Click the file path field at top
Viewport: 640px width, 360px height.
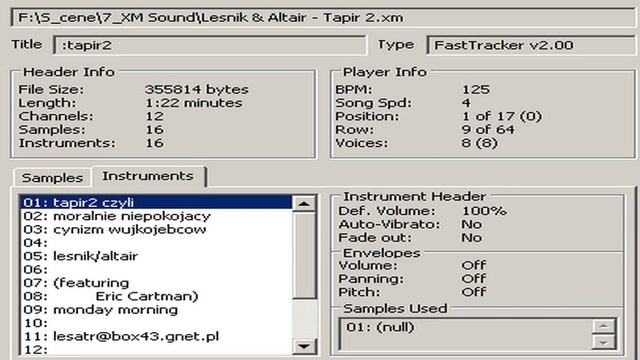[x=324, y=18]
